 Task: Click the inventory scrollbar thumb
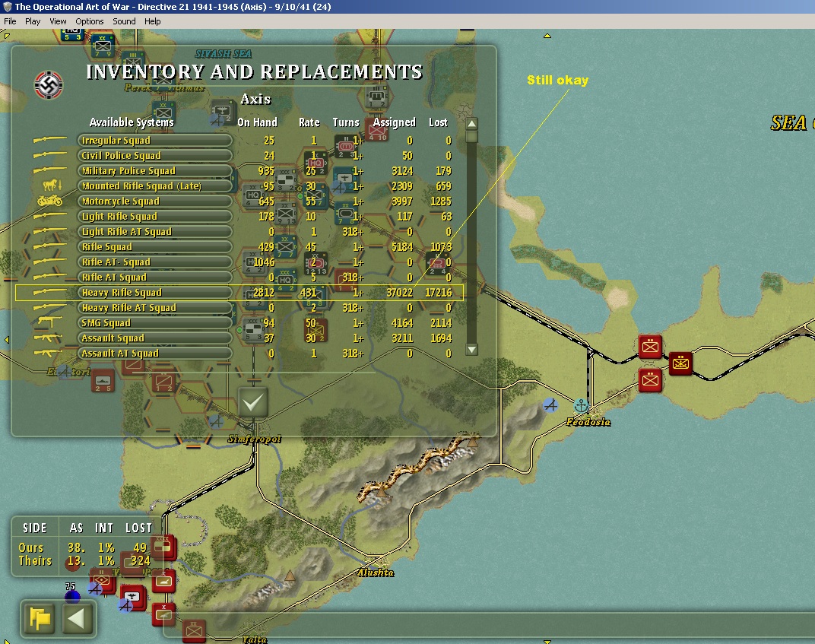pos(471,136)
